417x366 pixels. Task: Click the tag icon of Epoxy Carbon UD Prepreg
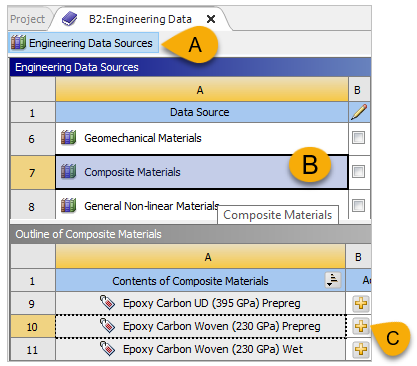[107, 303]
